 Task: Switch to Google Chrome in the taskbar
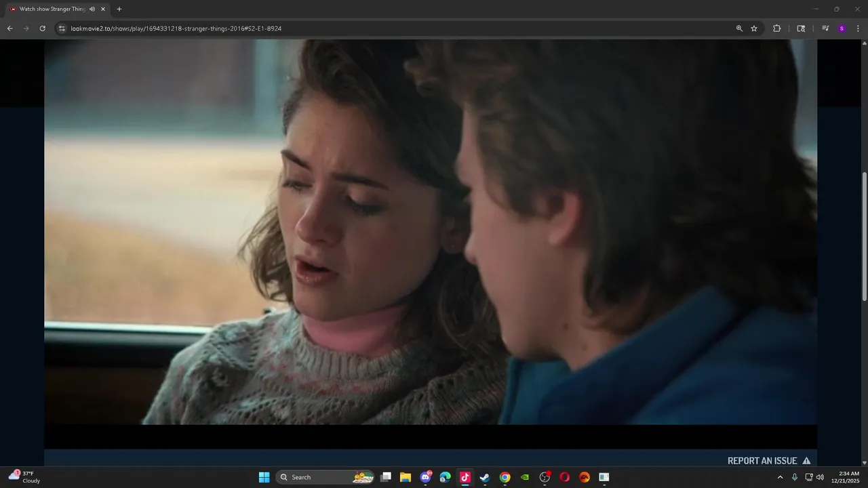pyautogui.click(x=505, y=477)
